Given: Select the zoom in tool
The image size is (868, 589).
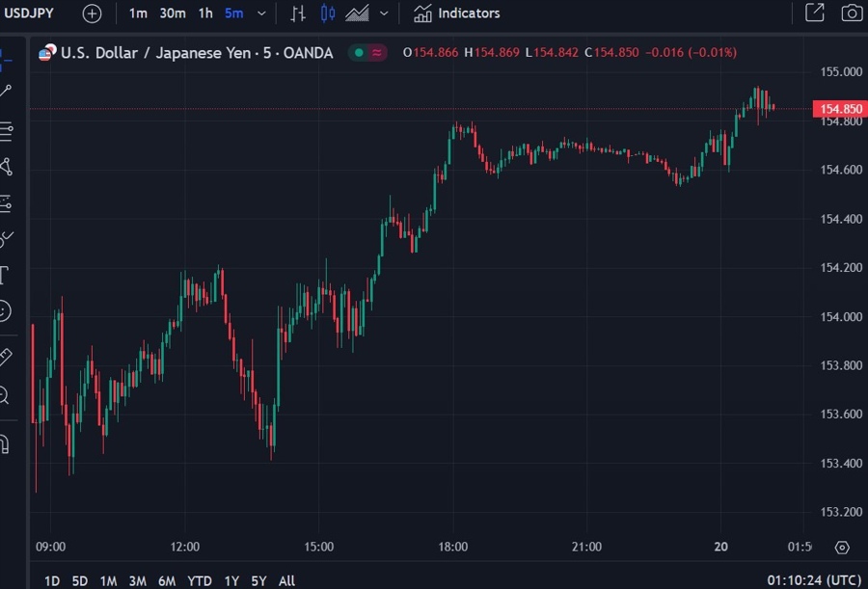Looking at the screenshot, I should [x=5, y=395].
